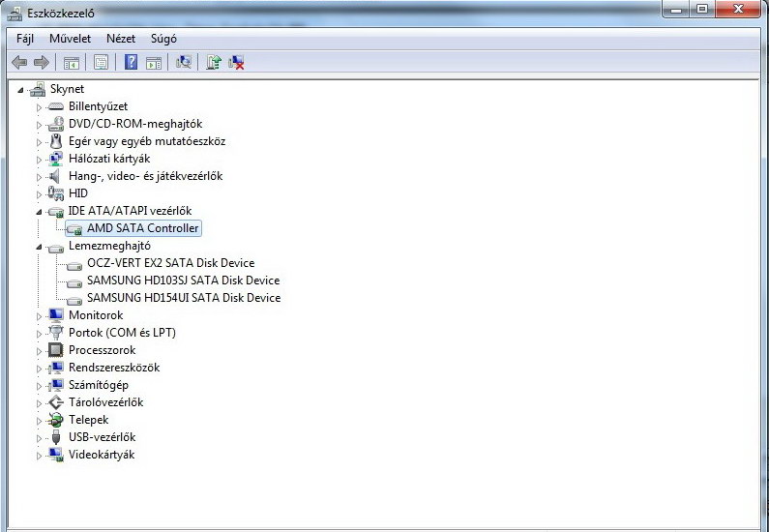The image size is (769, 532).
Task: Click the network adapter icon beside Hálózati kártyák
Action: tap(56, 159)
